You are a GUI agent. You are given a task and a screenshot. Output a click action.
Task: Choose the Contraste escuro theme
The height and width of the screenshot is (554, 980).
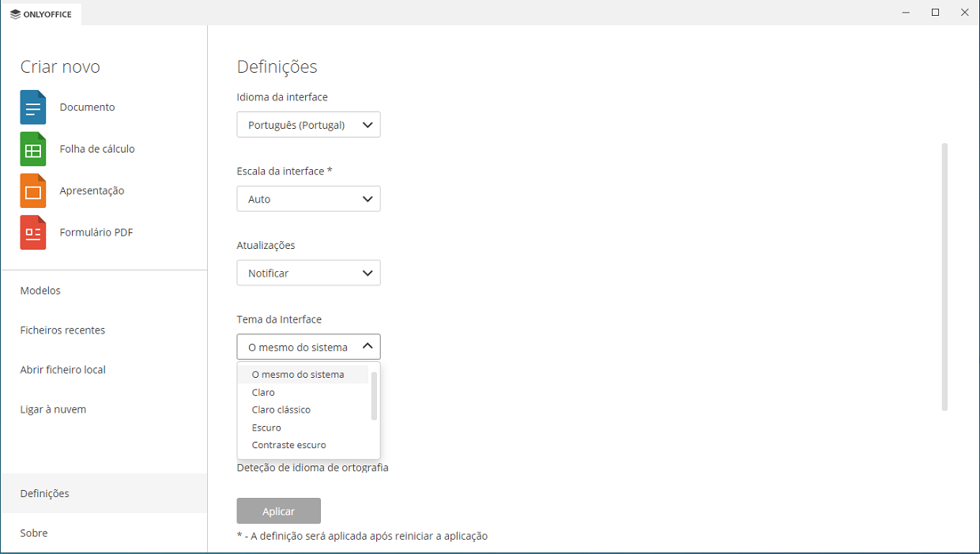(303, 445)
